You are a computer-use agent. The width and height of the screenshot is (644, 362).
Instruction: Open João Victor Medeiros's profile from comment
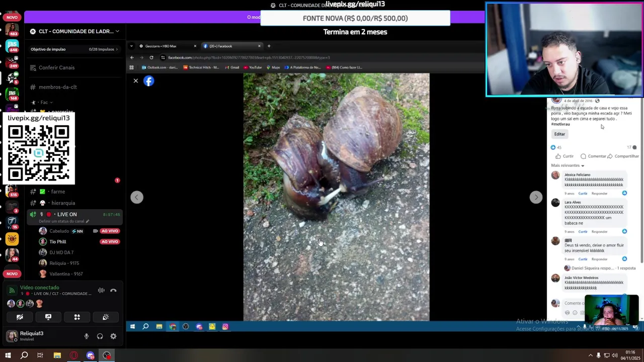(x=581, y=278)
